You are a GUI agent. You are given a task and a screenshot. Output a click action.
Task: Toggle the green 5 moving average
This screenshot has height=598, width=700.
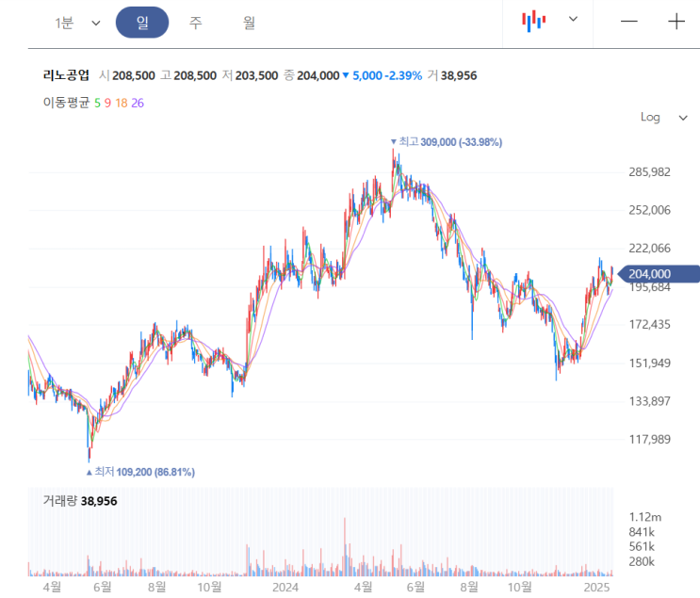[x=97, y=102]
